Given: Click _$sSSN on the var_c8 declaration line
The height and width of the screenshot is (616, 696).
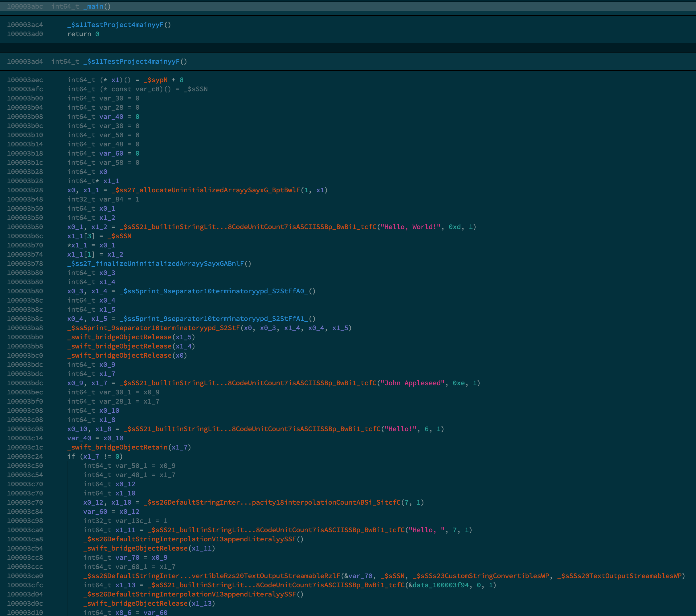Looking at the screenshot, I should [x=195, y=89].
